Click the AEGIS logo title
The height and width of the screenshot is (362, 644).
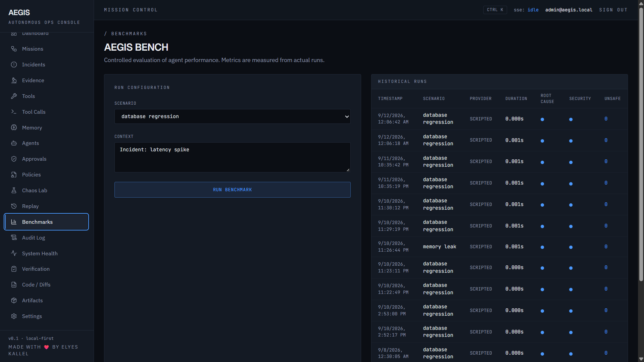click(19, 12)
